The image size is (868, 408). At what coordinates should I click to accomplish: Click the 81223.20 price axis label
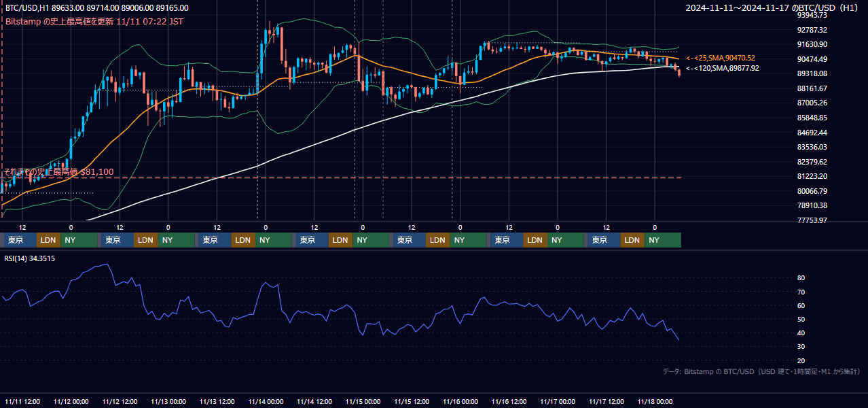(812, 176)
